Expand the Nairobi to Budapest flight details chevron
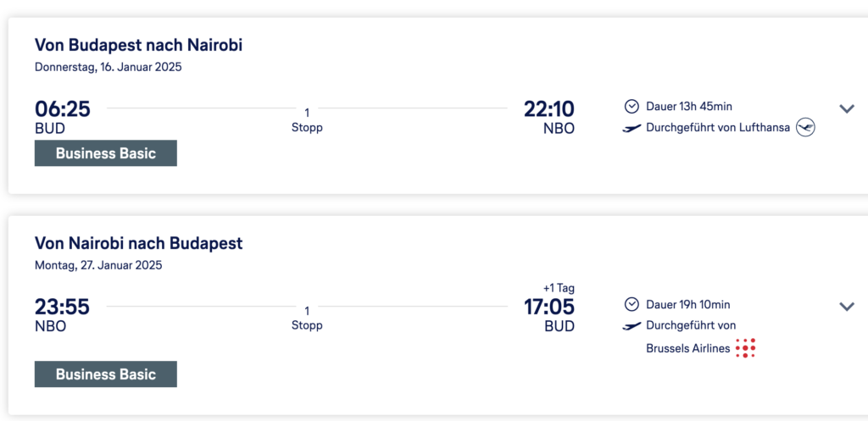The width and height of the screenshot is (868, 421). 846,307
